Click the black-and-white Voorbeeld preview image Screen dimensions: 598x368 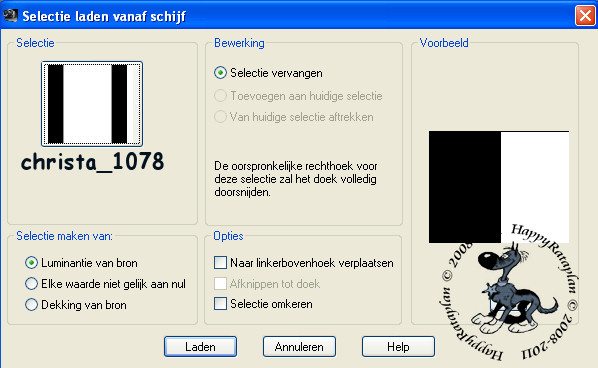(499, 187)
